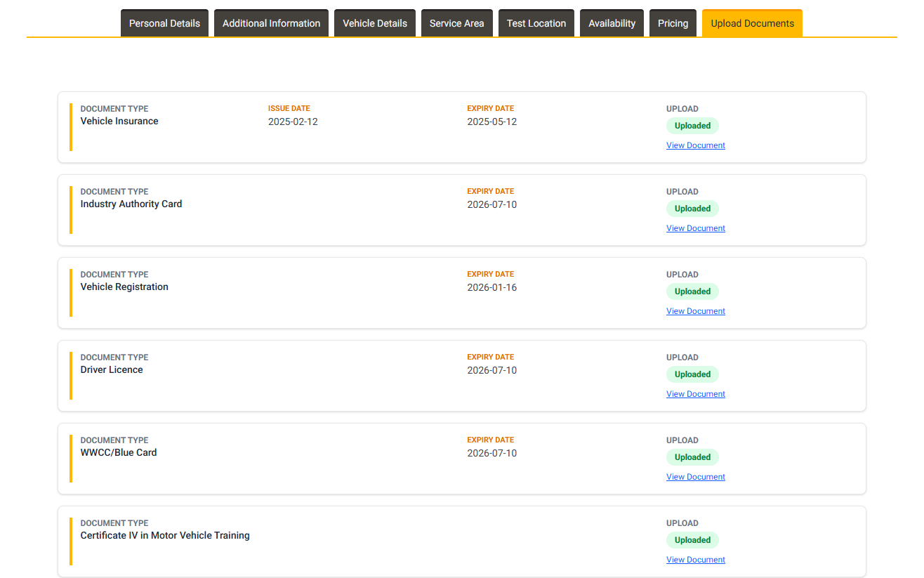Click Uploaded badge for Vehicle Insurance

(692, 126)
